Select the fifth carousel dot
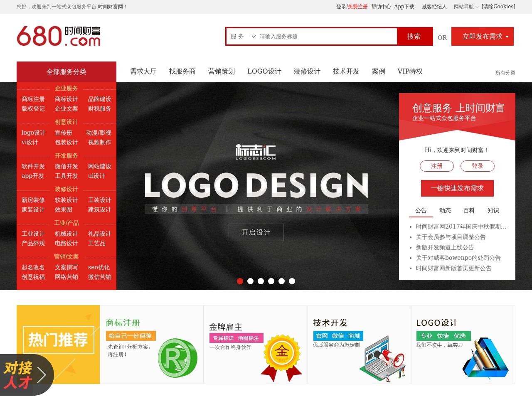 [281, 281]
